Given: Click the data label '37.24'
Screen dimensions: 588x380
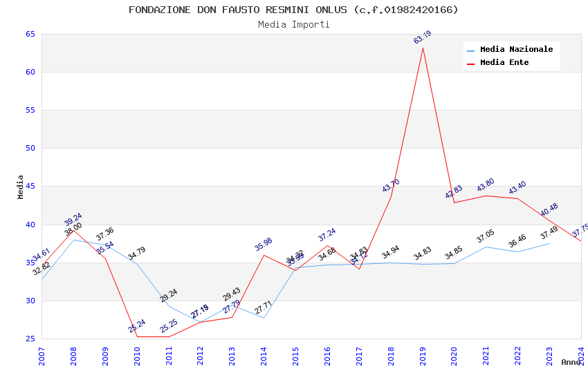Looking at the screenshot, I should 327,235.
